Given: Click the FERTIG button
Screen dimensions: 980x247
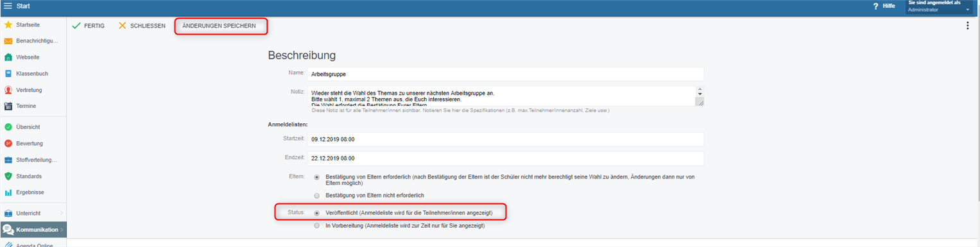Looking at the screenshot, I should pyautogui.click(x=88, y=26).
